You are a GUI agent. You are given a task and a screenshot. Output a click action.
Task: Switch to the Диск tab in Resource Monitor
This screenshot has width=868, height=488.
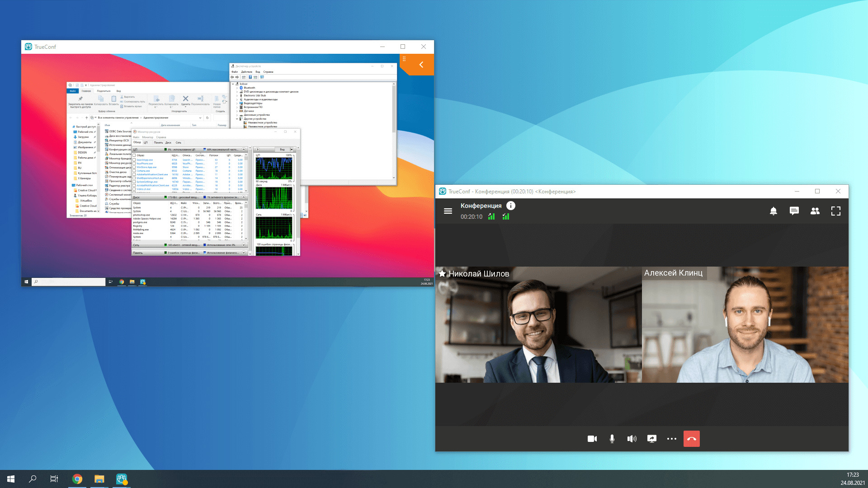click(168, 142)
